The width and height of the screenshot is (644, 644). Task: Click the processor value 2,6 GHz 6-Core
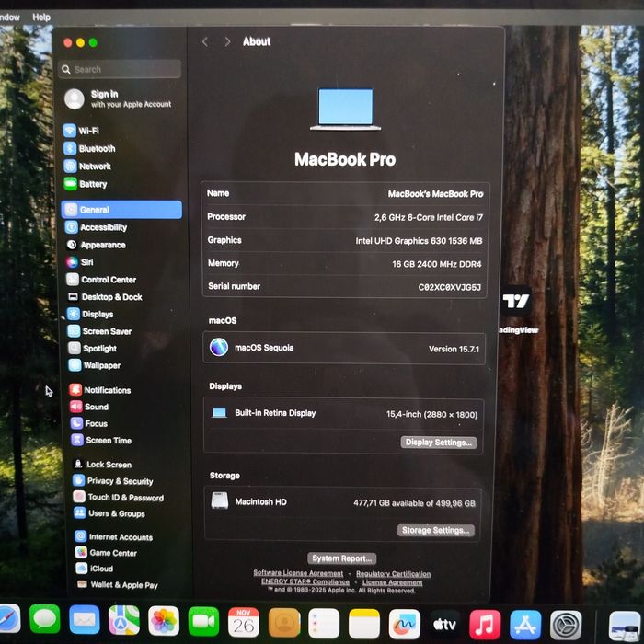(x=429, y=217)
